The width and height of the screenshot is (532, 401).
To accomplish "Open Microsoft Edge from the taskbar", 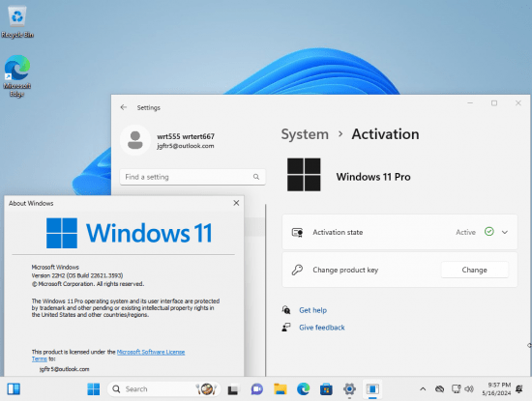I will coord(303,389).
